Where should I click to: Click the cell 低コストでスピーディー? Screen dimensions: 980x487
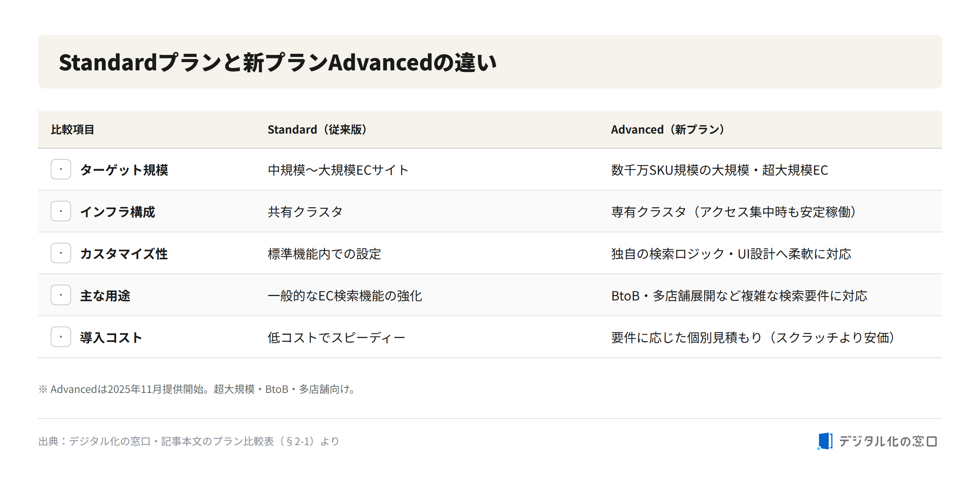coord(336,338)
